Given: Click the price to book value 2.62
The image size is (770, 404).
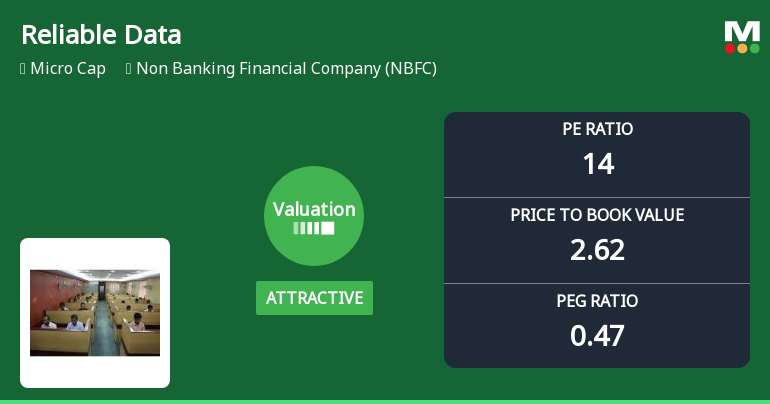Looking at the screenshot, I should point(597,249).
